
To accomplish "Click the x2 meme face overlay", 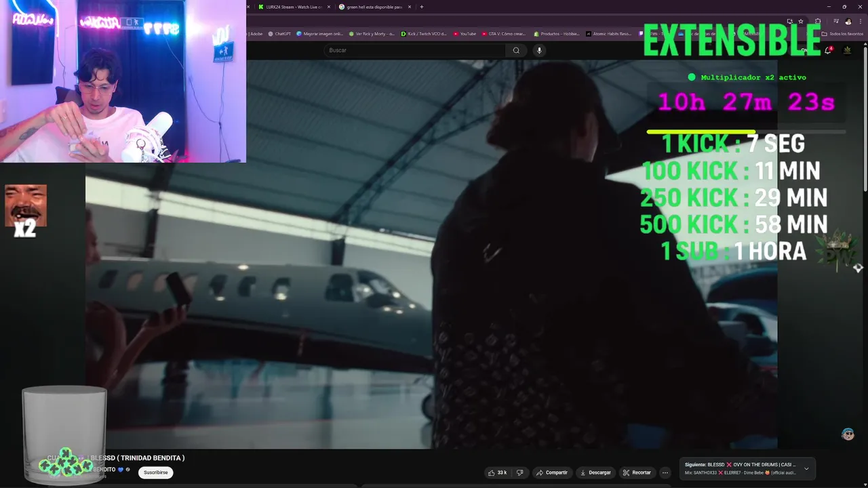I will click(x=25, y=211).
